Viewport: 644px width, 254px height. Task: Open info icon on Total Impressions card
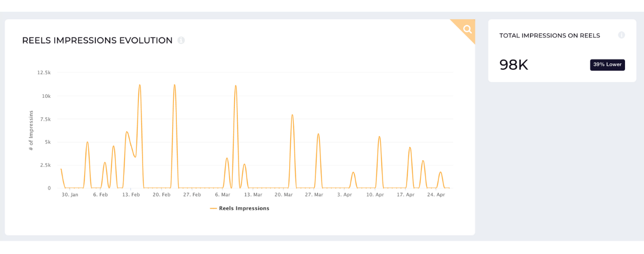click(x=621, y=35)
